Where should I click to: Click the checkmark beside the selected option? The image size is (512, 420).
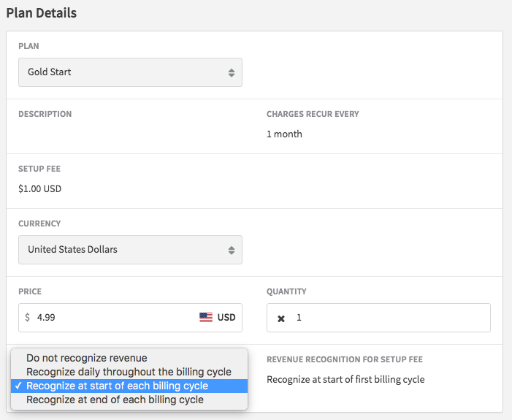[18, 386]
